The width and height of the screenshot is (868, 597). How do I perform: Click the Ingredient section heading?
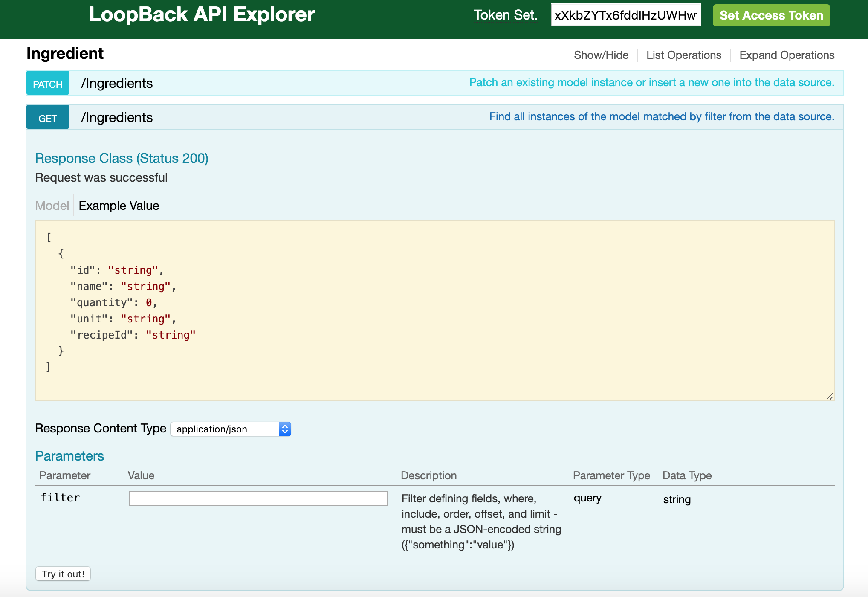pos(65,54)
